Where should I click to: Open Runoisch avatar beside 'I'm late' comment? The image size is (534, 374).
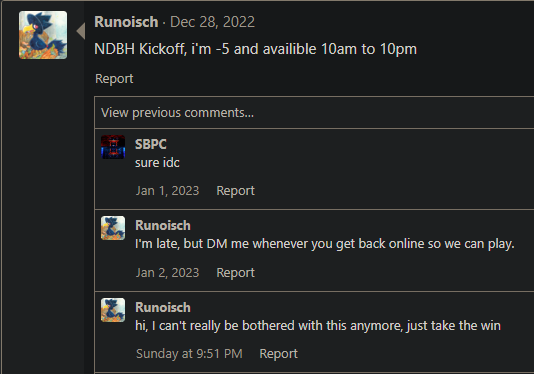(113, 228)
